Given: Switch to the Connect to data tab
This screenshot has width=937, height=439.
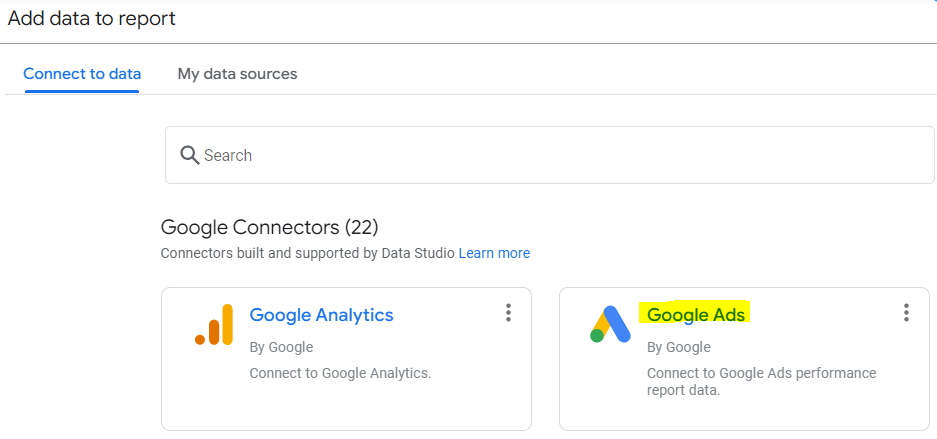Looking at the screenshot, I should click(x=82, y=74).
